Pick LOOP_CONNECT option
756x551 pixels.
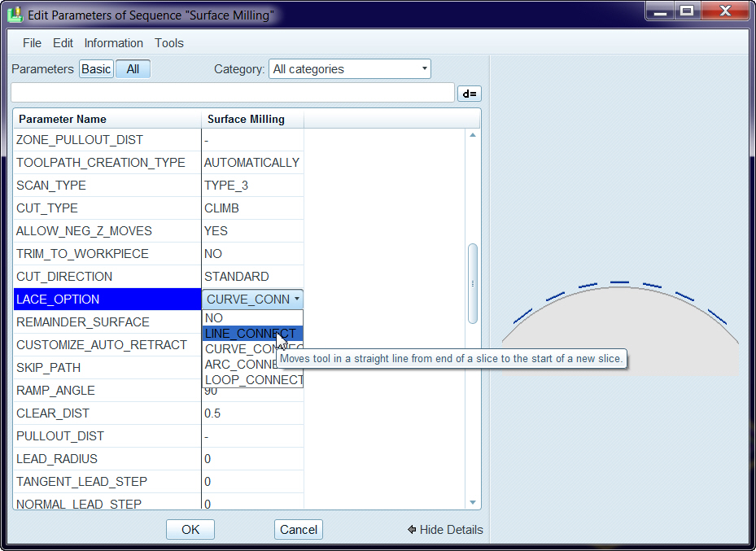point(253,380)
